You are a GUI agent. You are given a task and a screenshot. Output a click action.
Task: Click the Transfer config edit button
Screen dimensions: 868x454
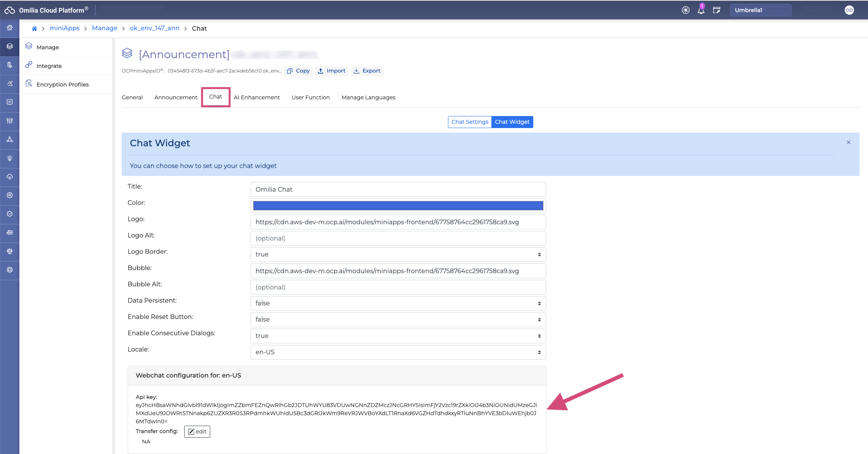coord(197,431)
